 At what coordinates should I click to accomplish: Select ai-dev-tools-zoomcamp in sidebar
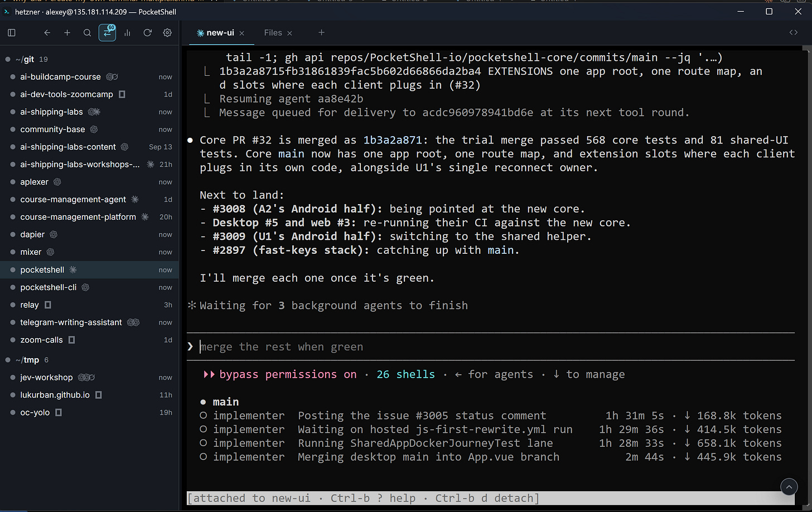89,94
